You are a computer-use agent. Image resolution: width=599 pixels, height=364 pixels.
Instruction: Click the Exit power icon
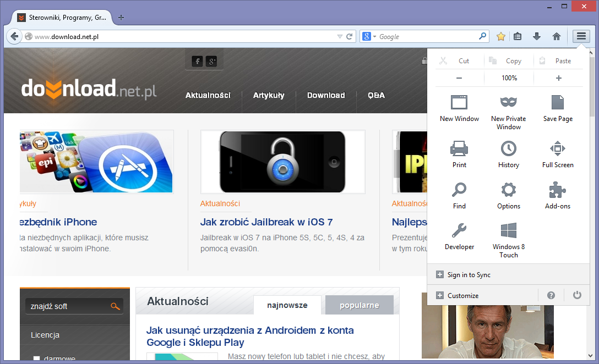point(577,295)
